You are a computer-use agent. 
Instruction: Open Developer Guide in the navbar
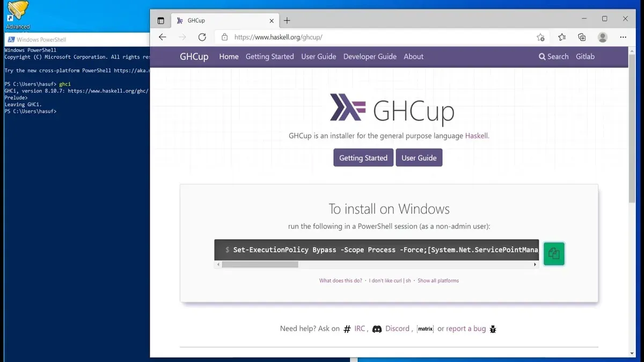click(370, 56)
